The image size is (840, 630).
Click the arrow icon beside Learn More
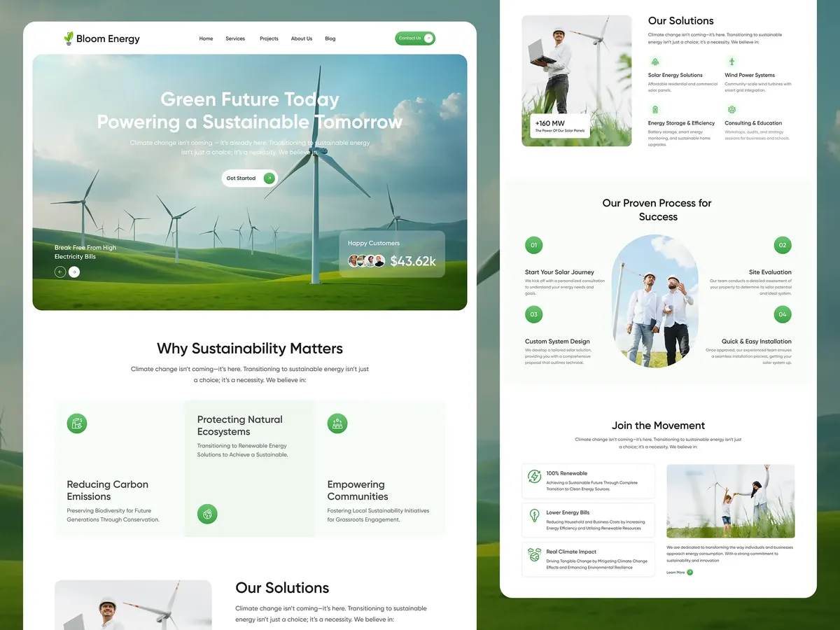coord(690,573)
